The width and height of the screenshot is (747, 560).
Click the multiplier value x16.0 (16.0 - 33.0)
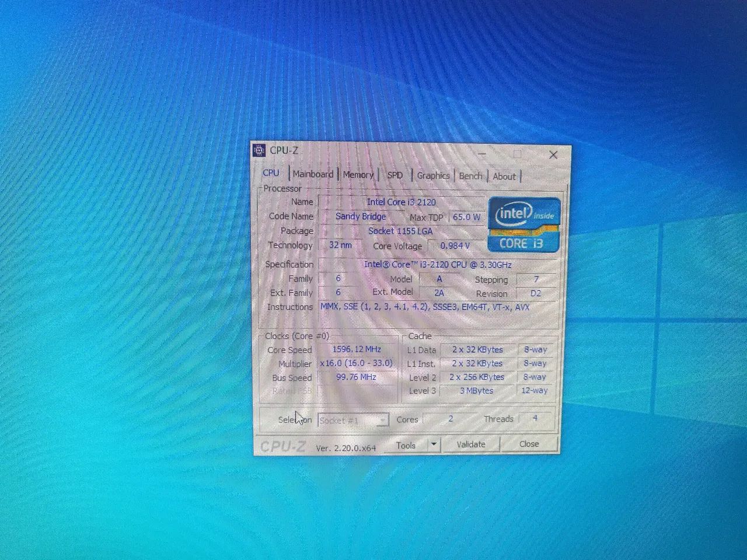click(x=357, y=363)
